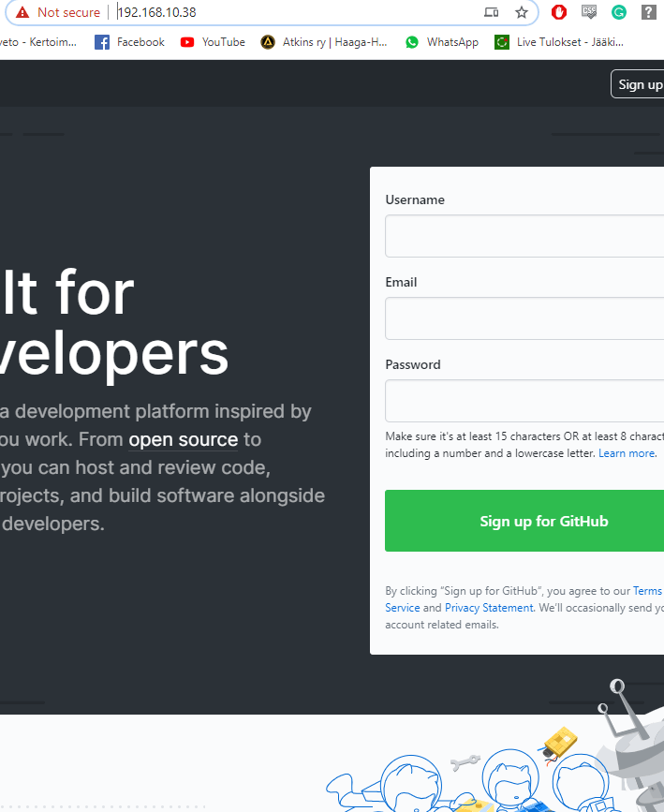Open the YouTube bookmark
Image resolution: width=664 pixels, height=812 pixels.
click(x=213, y=42)
